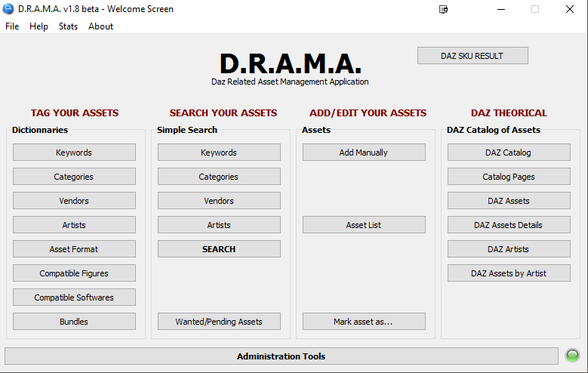Open Categories under Dictionnaries
588x373 pixels.
(74, 177)
